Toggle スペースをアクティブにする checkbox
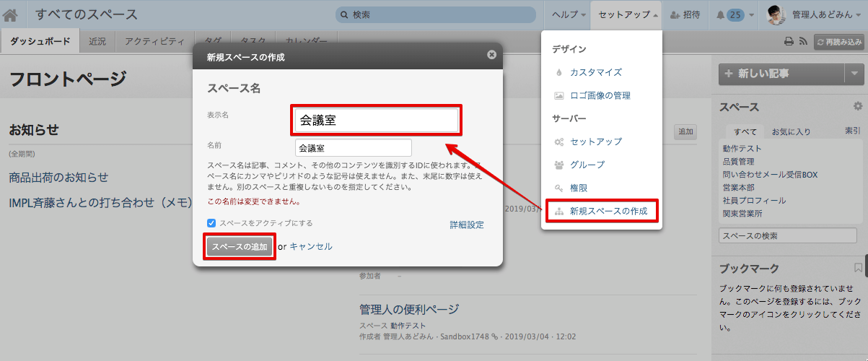This screenshot has height=361, width=868. pos(211,223)
